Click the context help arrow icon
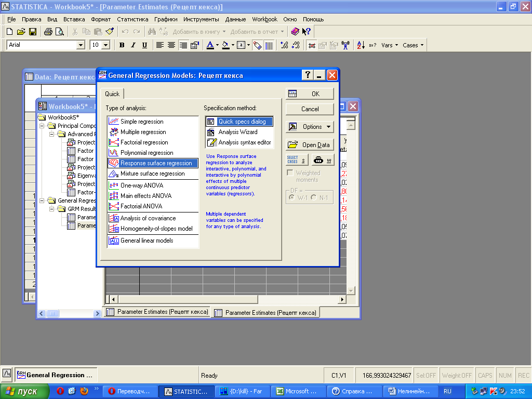The height and width of the screenshot is (399, 532). click(x=307, y=32)
